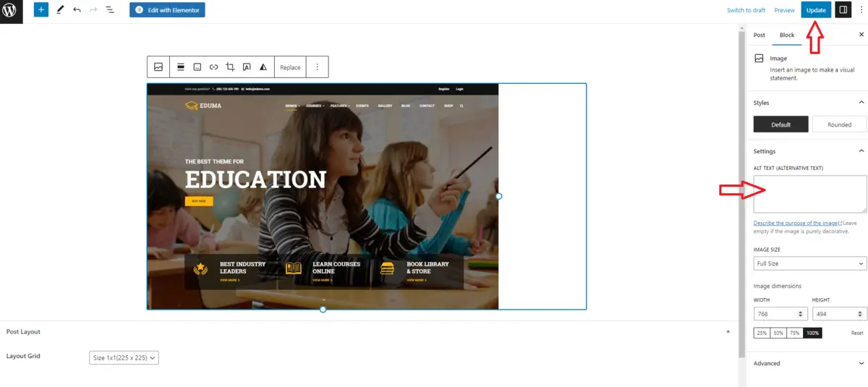Open Layout Grid size dropdown
Screen dimensions: 868x387
[124, 357]
